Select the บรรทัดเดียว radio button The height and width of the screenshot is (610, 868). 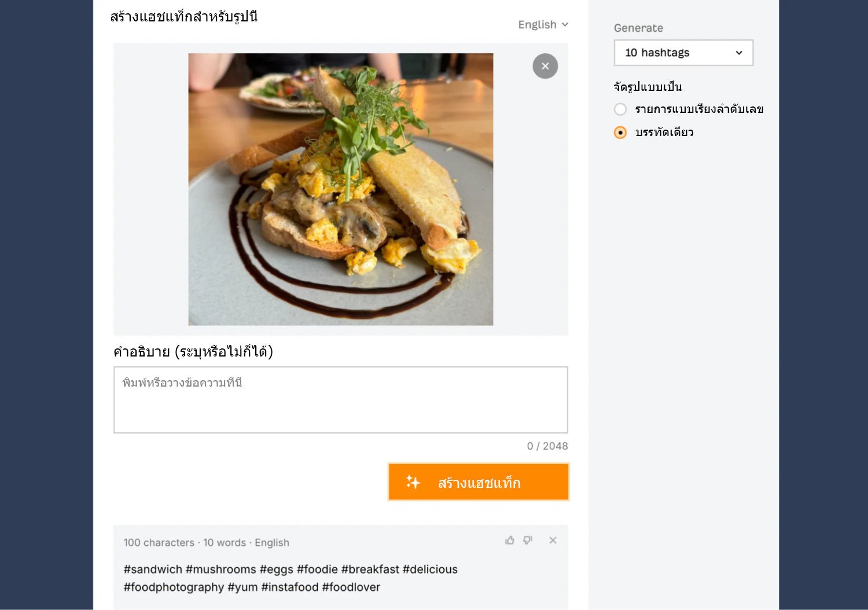[x=620, y=133]
